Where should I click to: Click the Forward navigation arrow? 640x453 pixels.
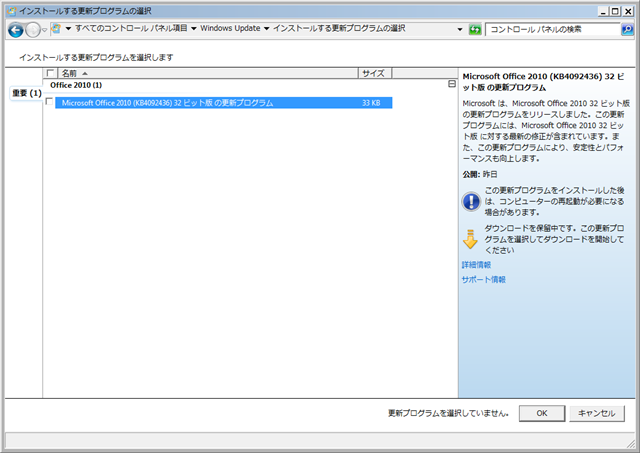pos(33,30)
